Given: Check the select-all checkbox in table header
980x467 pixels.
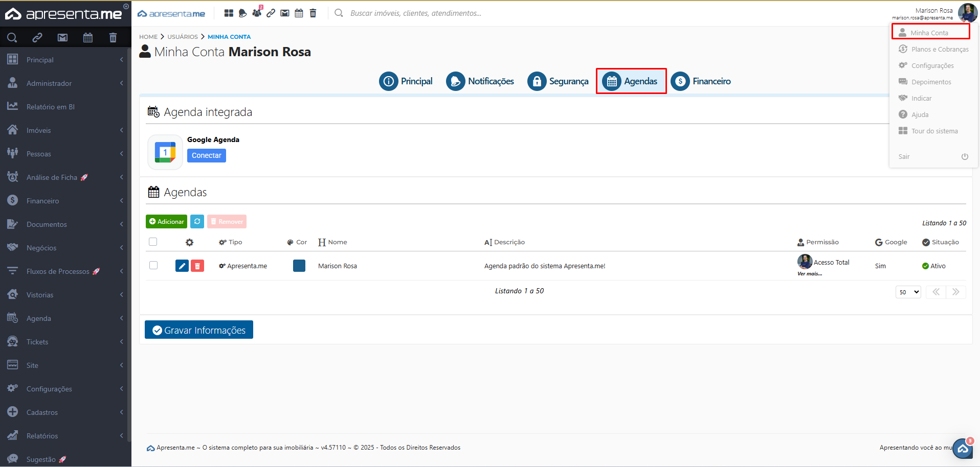Looking at the screenshot, I should (x=153, y=242).
